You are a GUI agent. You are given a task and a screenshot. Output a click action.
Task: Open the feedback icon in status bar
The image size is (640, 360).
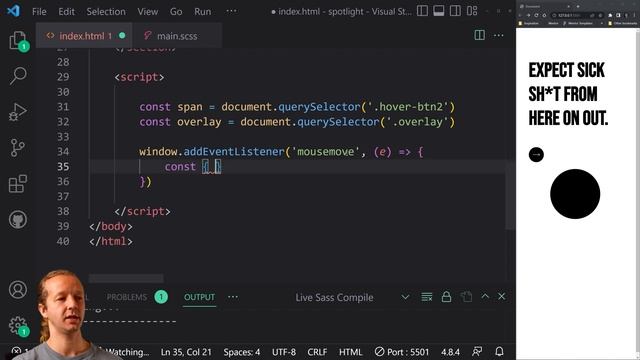[x=477, y=351]
